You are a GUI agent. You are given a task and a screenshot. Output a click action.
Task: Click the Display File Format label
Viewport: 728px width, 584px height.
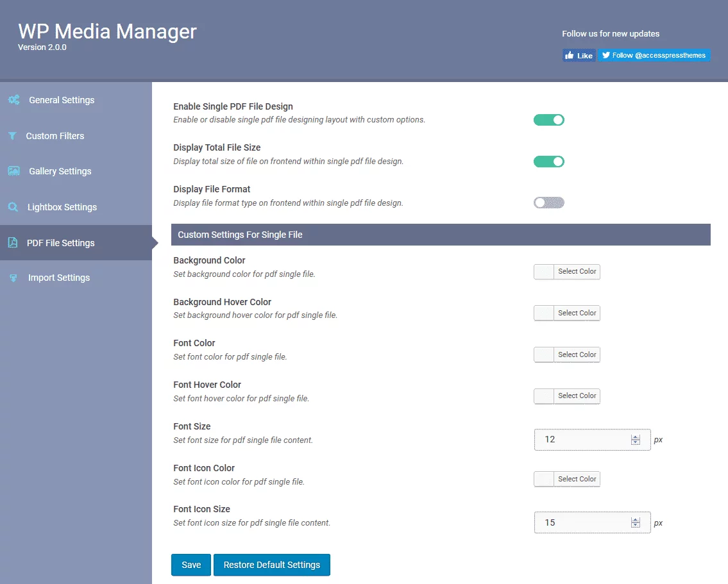pos(212,189)
